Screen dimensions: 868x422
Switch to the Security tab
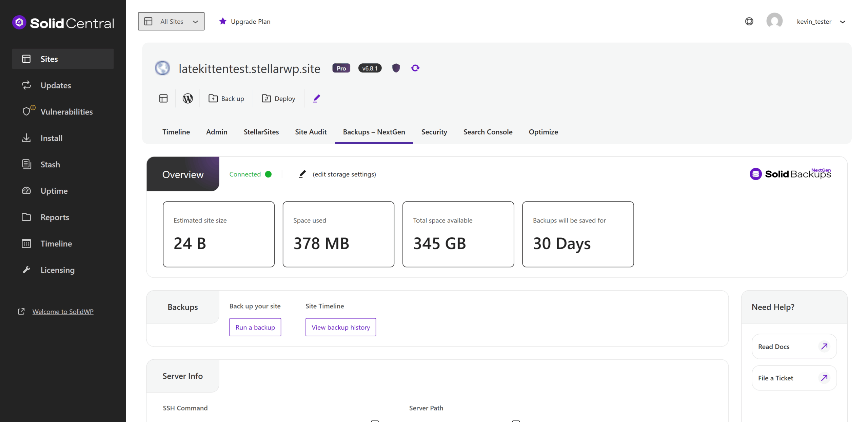coord(434,132)
